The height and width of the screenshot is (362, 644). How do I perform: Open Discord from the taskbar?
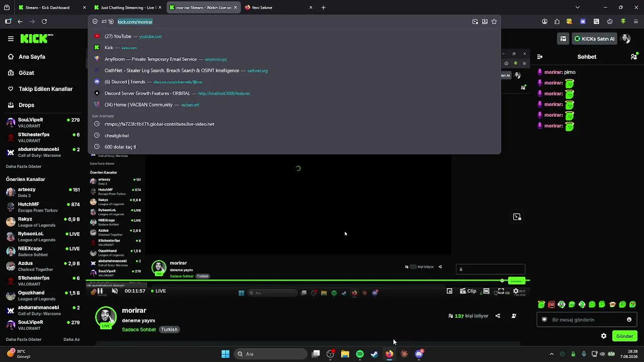(419, 354)
